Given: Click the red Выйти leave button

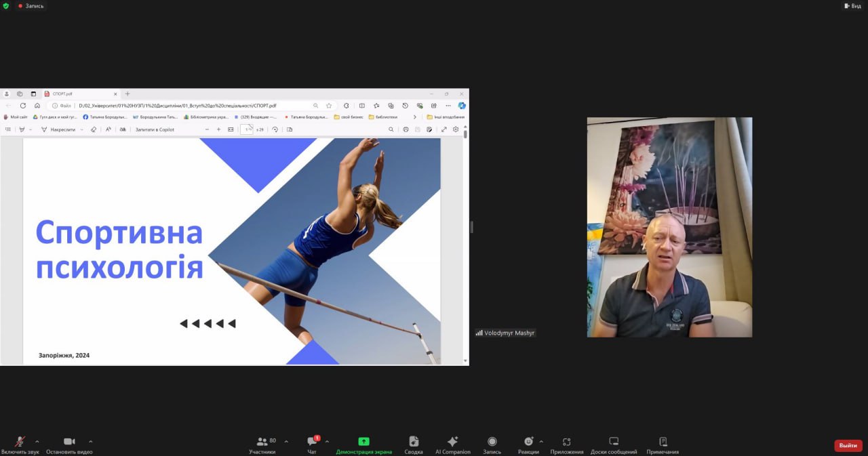Looking at the screenshot, I should [848, 445].
